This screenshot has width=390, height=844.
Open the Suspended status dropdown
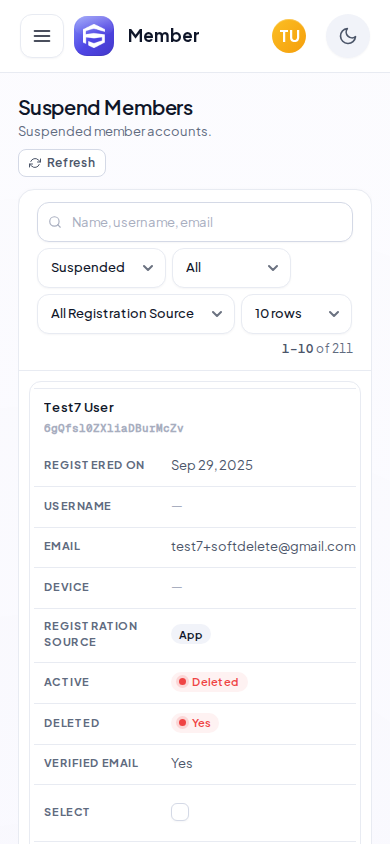tap(102, 268)
